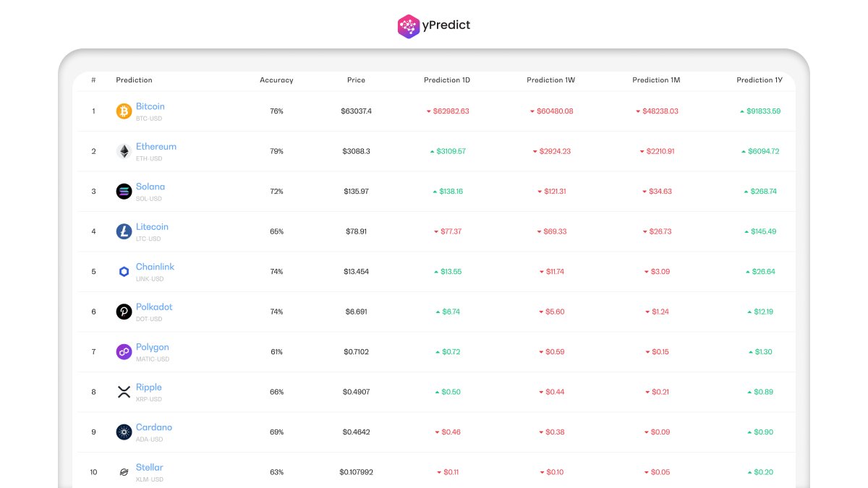Open the Polkadot prediction link
This screenshot has width=868, height=488.
(154, 307)
